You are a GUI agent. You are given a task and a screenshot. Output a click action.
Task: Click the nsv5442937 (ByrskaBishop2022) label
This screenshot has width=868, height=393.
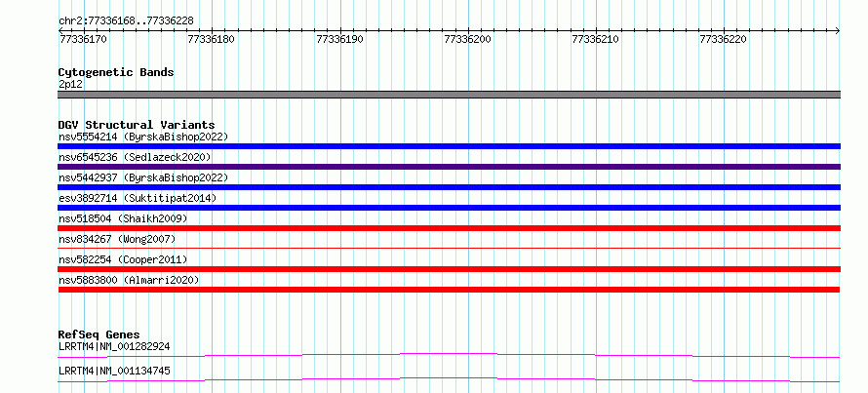coord(143,177)
